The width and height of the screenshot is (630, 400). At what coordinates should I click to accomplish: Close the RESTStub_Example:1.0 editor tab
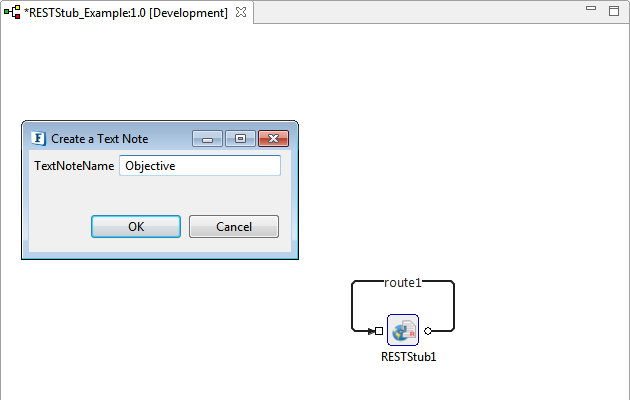click(x=241, y=12)
